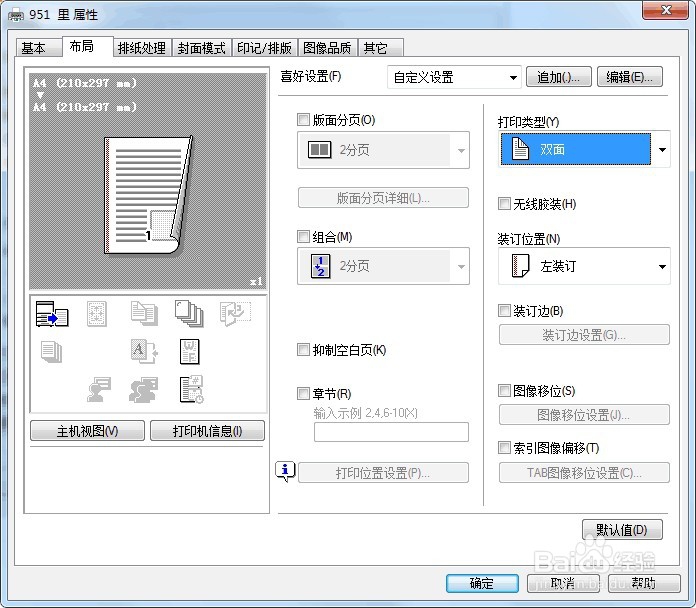This screenshot has height=608, width=696.
Task: Click the 编辑(E)... button
Action: (629, 77)
